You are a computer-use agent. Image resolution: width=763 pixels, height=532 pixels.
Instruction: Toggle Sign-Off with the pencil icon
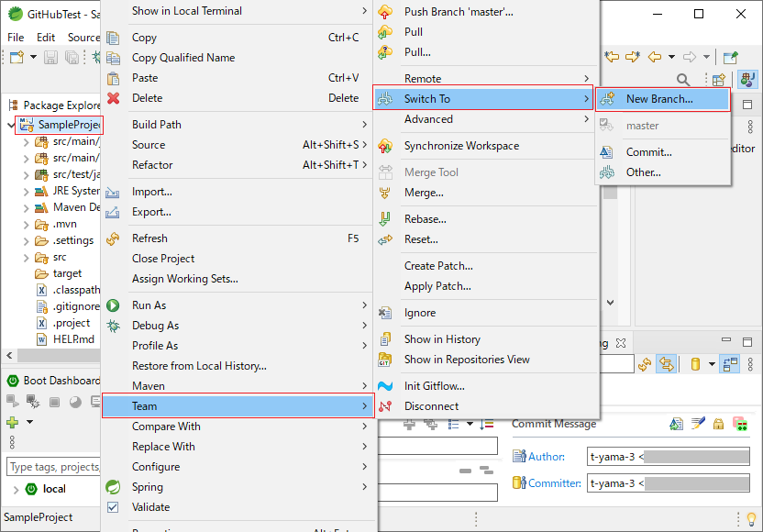(x=698, y=423)
